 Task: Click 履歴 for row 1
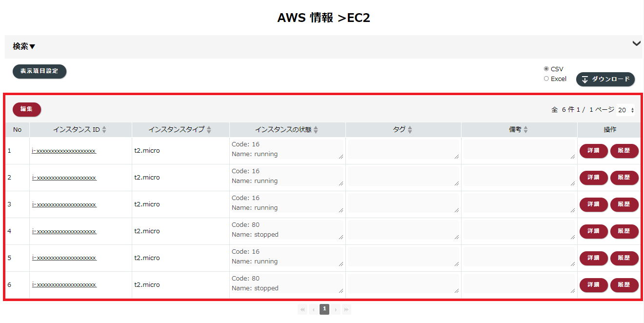(624, 151)
